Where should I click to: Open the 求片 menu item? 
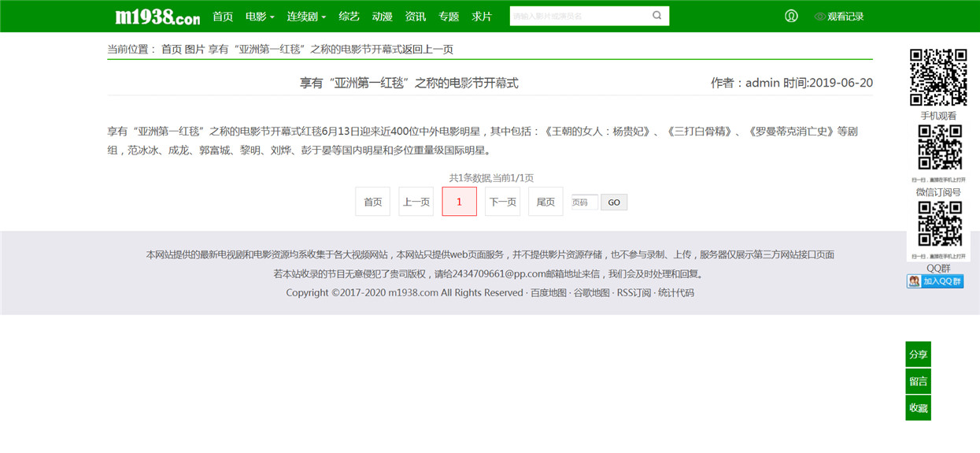(x=482, y=17)
